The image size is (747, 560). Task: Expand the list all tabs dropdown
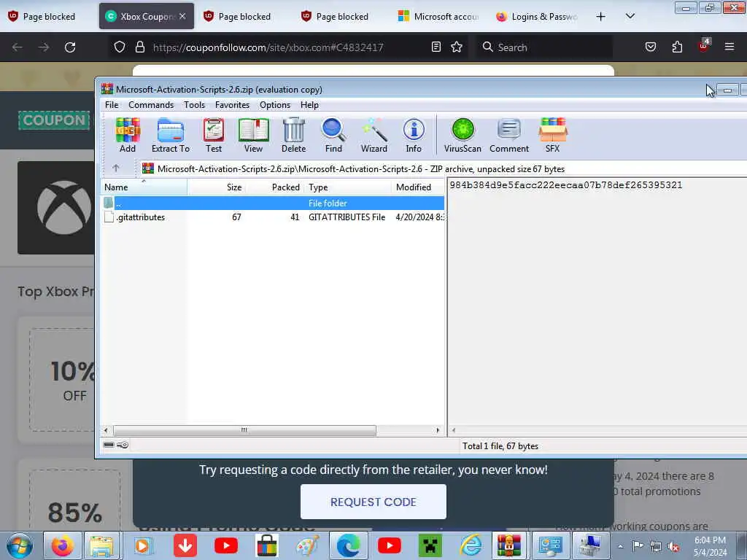tap(630, 17)
